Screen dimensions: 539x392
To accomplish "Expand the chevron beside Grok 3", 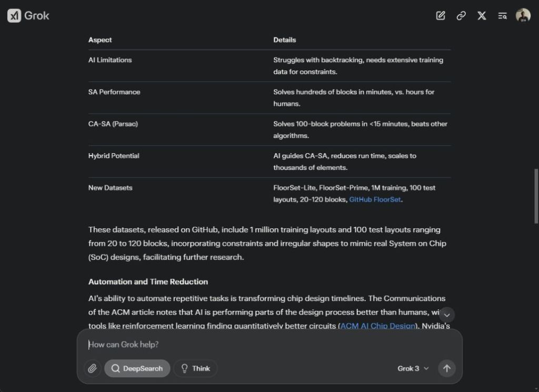I will pyautogui.click(x=426, y=368).
